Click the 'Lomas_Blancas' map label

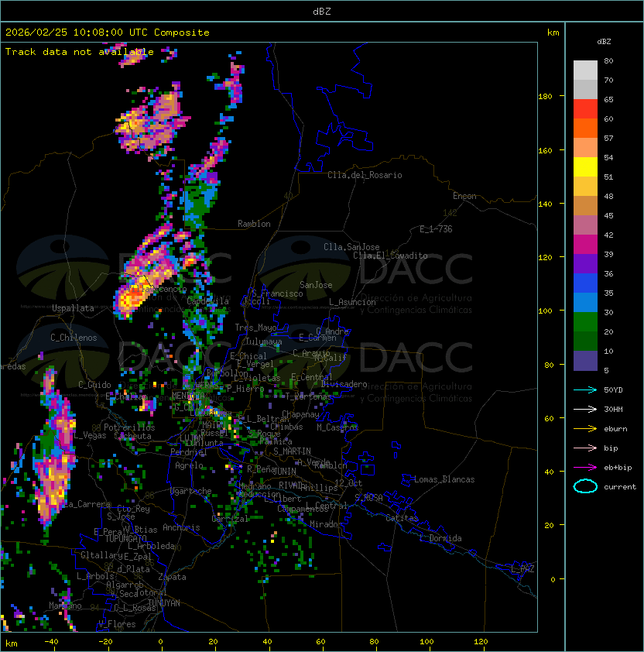pyautogui.click(x=444, y=479)
